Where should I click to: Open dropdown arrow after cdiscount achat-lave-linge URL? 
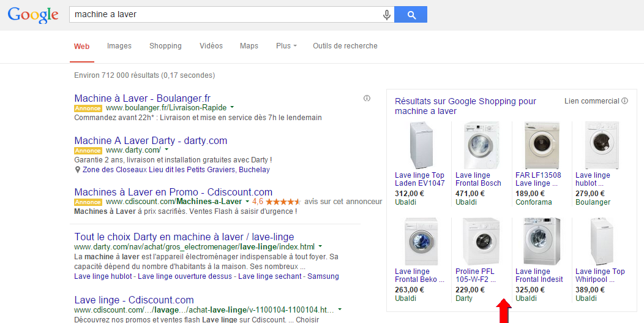pyautogui.click(x=340, y=310)
